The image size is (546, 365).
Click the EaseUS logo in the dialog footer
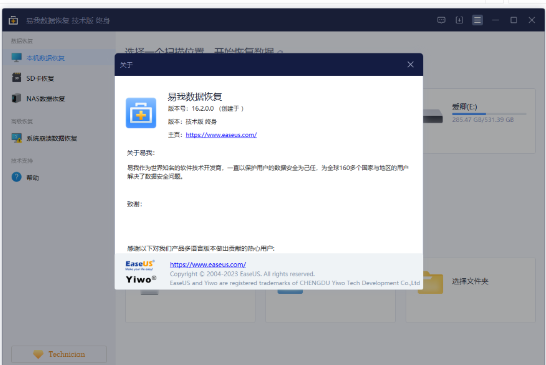pyautogui.click(x=140, y=265)
